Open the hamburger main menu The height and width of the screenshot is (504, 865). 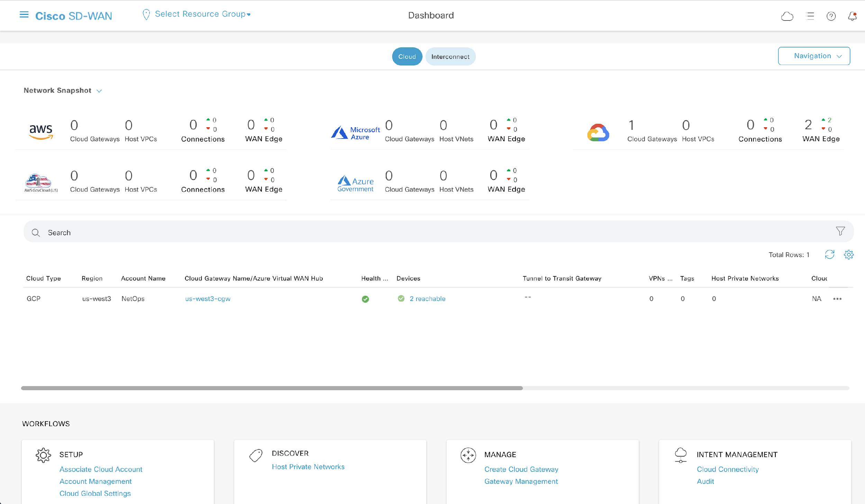[24, 15]
